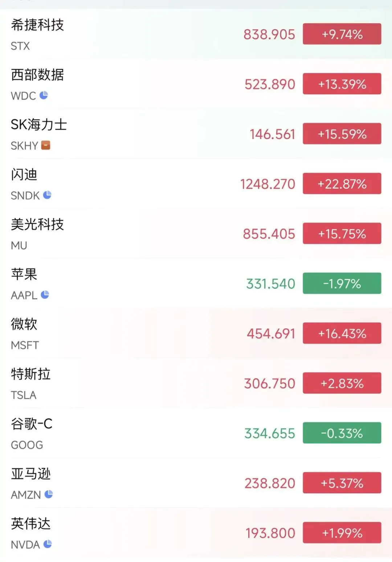Screen dimensions: 392x562
Task: Click the 193.800 price for 英伟达
Action: click(270, 533)
